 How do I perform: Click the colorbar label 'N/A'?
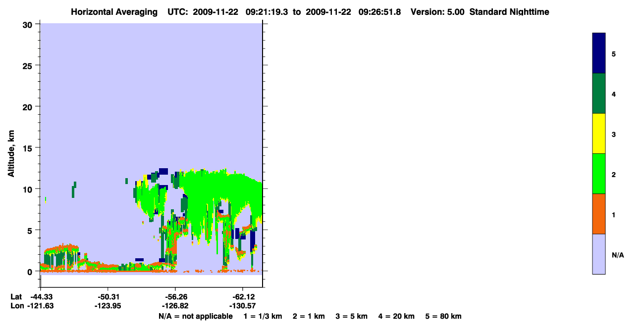point(618,255)
